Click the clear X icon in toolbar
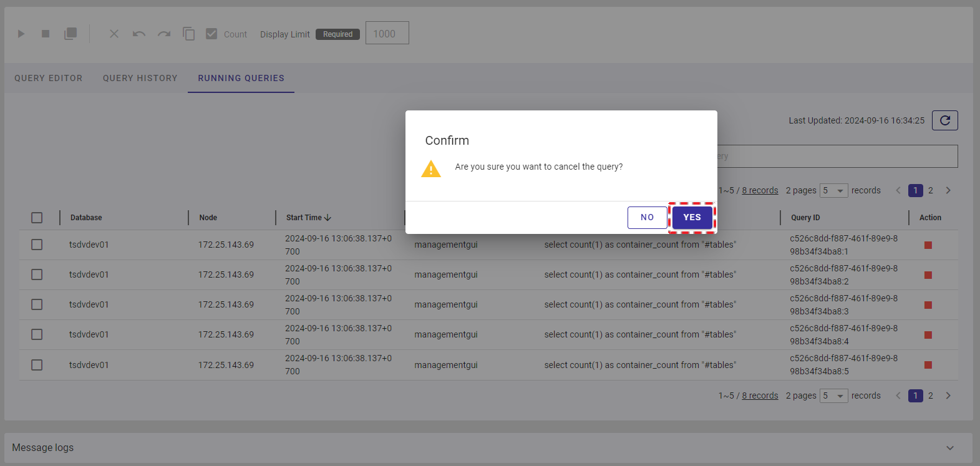This screenshot has height=466, width=980. coord(114,34)
